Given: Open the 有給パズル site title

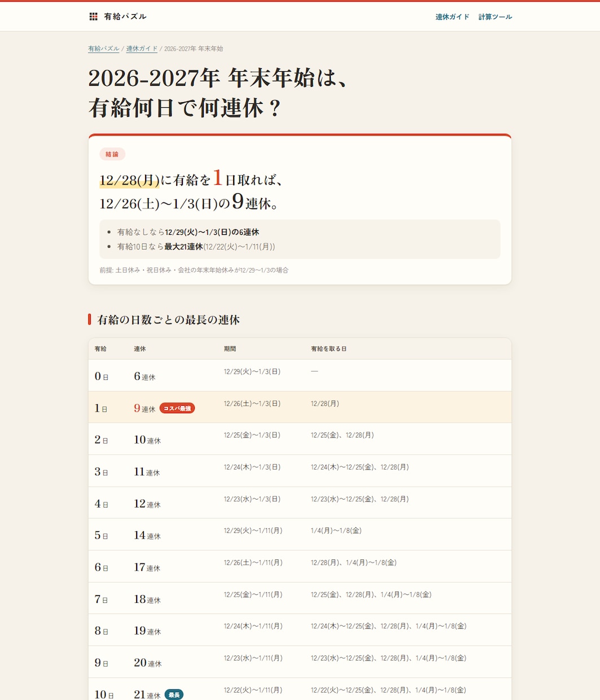Looking at the screenshot, I should click(x=125, y=17).
